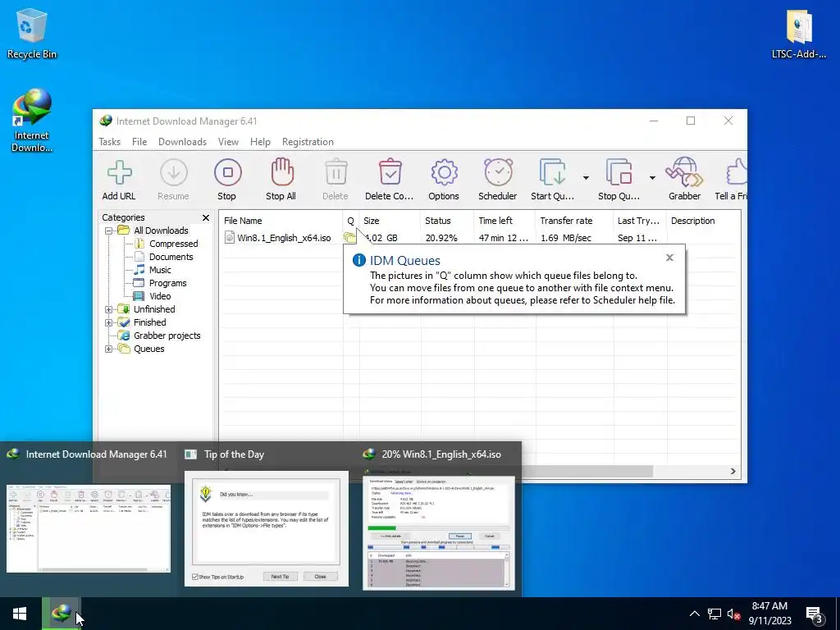Open the Scheduler clock icon
The image size is (840, 630).
tap(498, 180)
